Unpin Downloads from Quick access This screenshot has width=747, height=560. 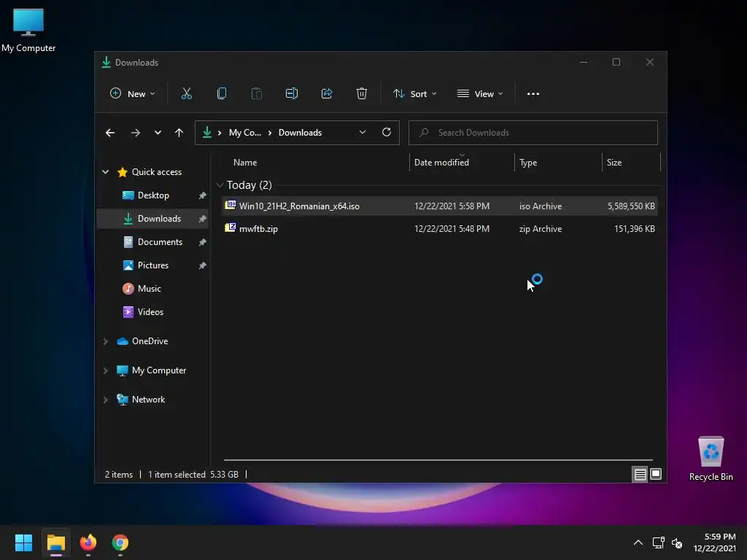click(203, 219)
